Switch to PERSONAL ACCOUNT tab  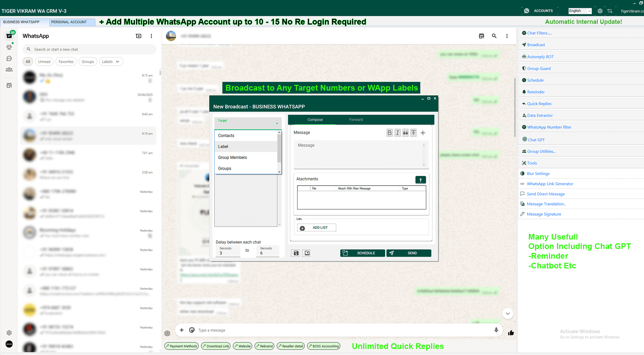click(72, 22)
